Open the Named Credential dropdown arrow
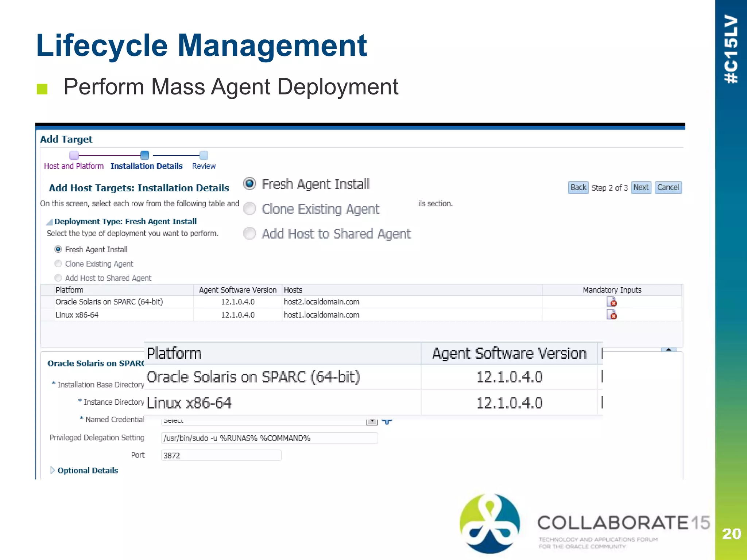Viewport: 747px width, 560px height. click(x=372, y=421)
